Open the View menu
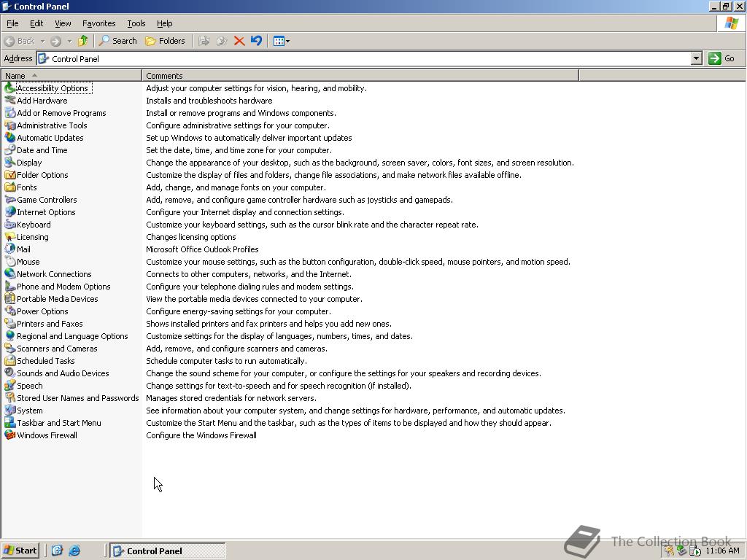This screenshot has width=747, height=560. pos(63,23)
